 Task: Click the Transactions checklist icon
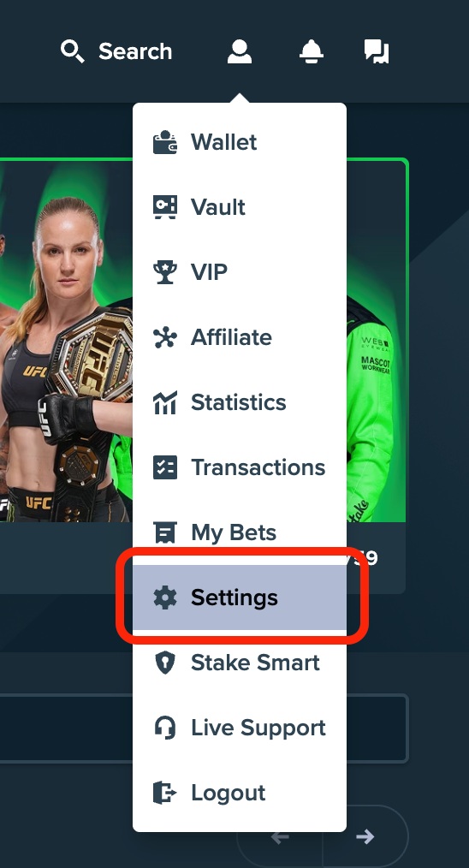point(165,467)
